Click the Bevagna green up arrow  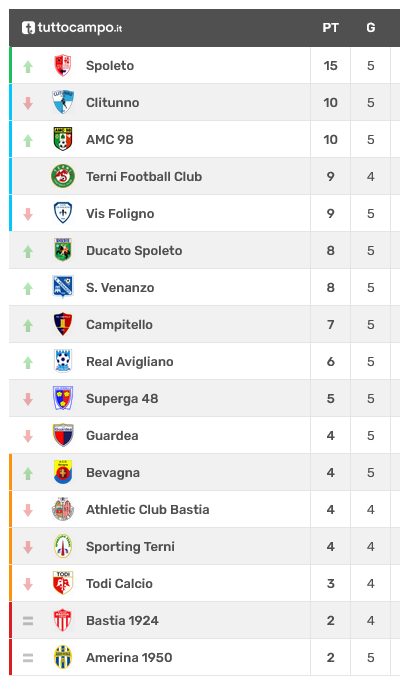coord(28,473)
